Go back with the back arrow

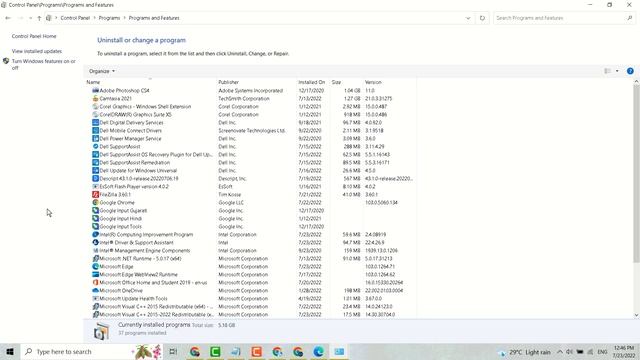pos(8,18)
